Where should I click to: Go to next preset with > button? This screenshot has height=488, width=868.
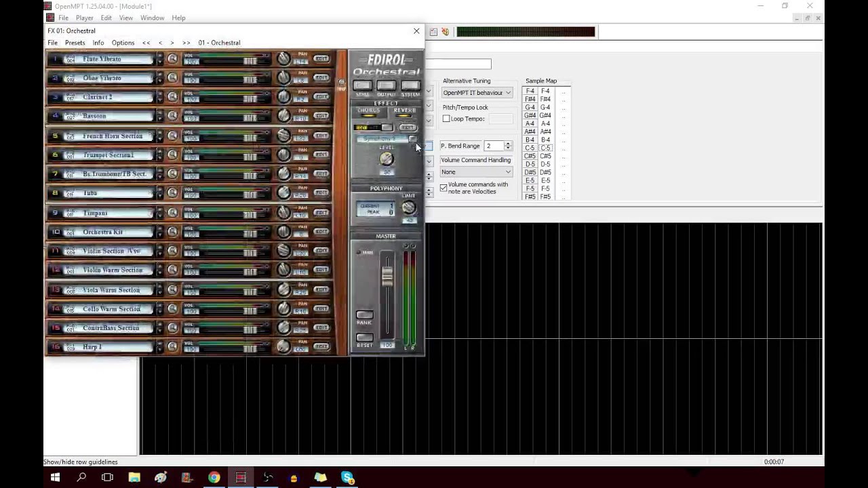pos(172,43)
